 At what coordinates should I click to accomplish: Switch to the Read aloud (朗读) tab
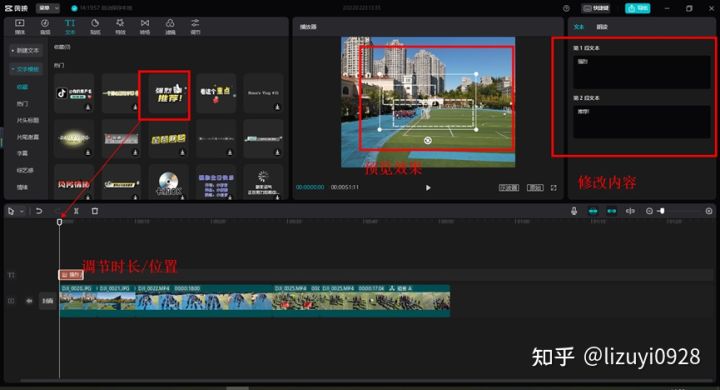602,27
